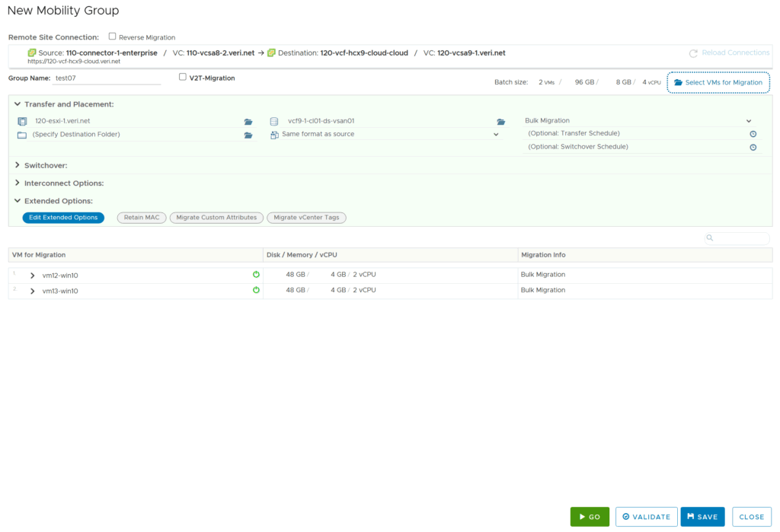Click folder icon beside Specify Destination Folder
The width and height of the screenshot is (780, 532).
[x=248, y=135]
